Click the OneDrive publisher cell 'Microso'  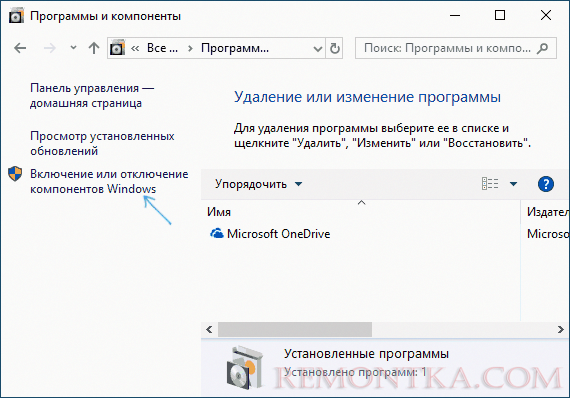tap(548, 234)
